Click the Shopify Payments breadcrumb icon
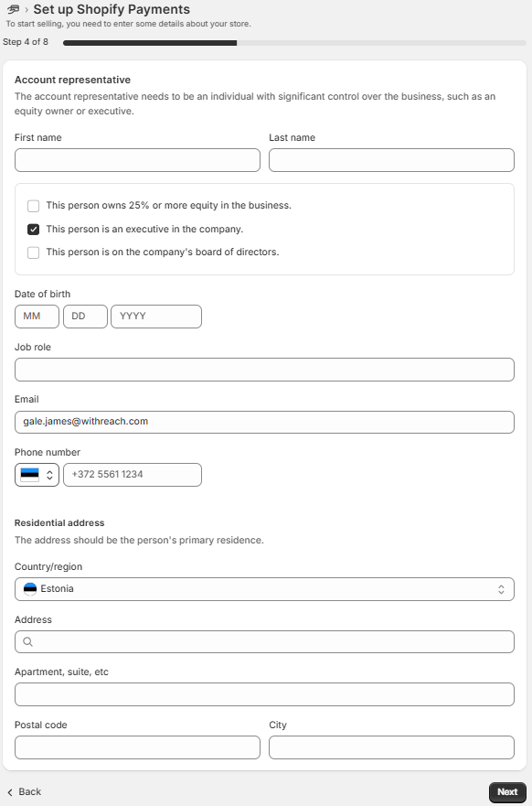Image resolution: width=532 pixels, height=806 pixels. (x=14, y=9)
